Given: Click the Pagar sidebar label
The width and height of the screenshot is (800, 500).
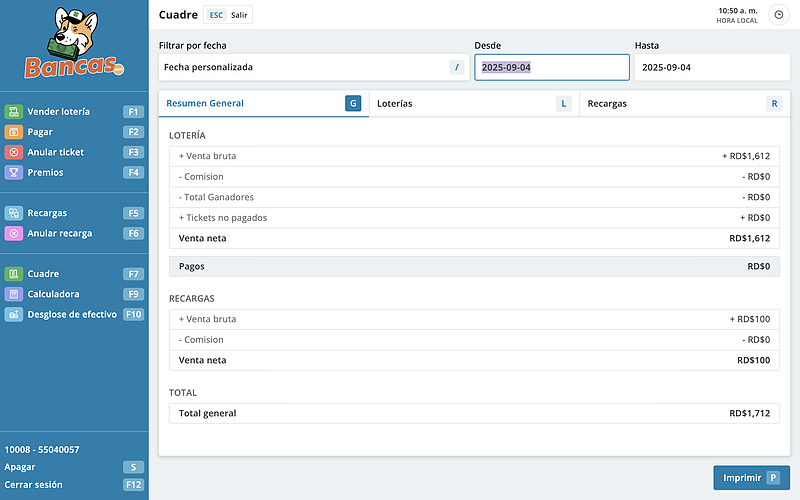Looking at the screenshot, I should (40, 132).
